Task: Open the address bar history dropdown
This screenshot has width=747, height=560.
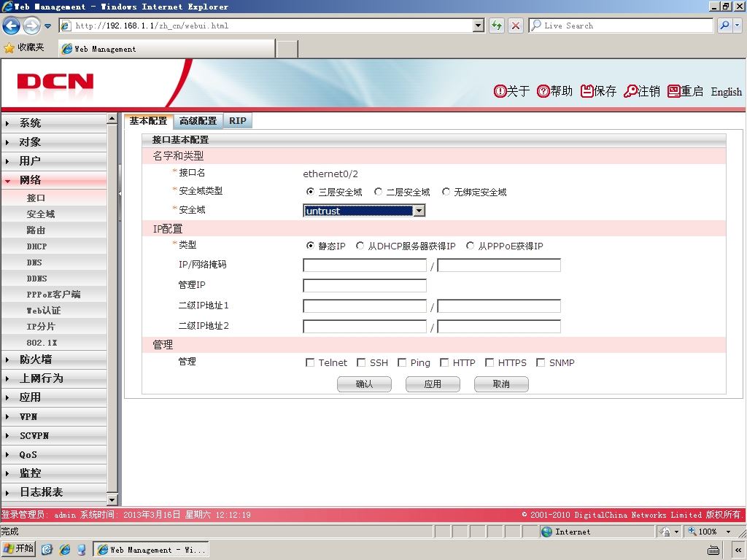Action: (x=479, y=26)
